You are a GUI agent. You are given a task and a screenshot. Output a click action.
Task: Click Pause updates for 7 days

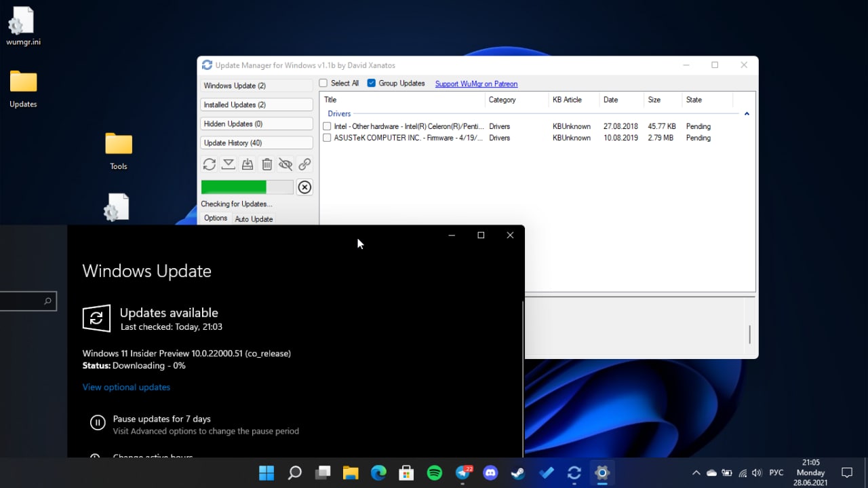pos(161,419)
